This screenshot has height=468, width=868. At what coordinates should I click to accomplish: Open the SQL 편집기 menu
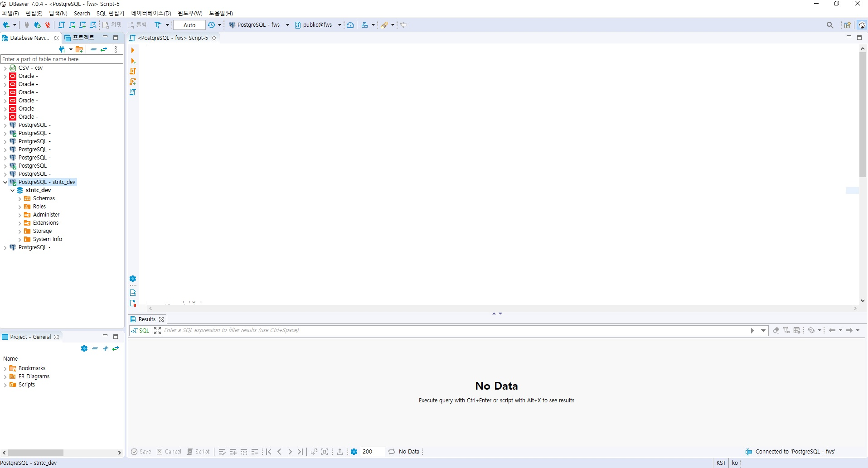click(110, 13)
